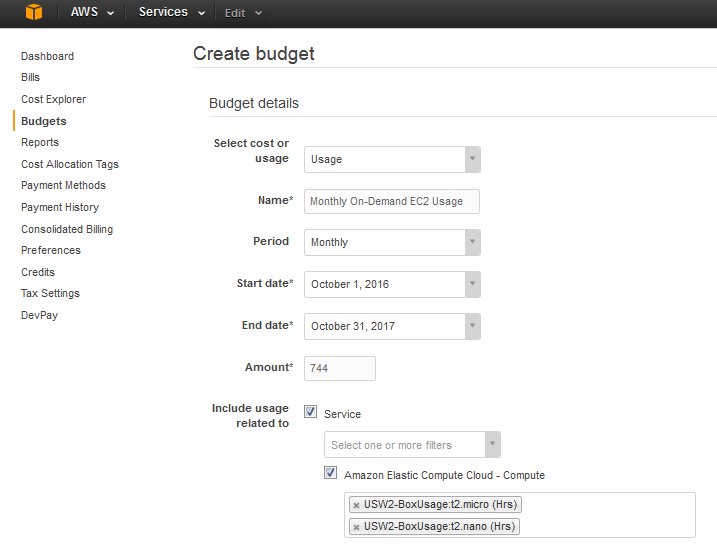Click the AWS orange cube logo
This screenshot has height=553, width=717.
click(x=34, y=12)
